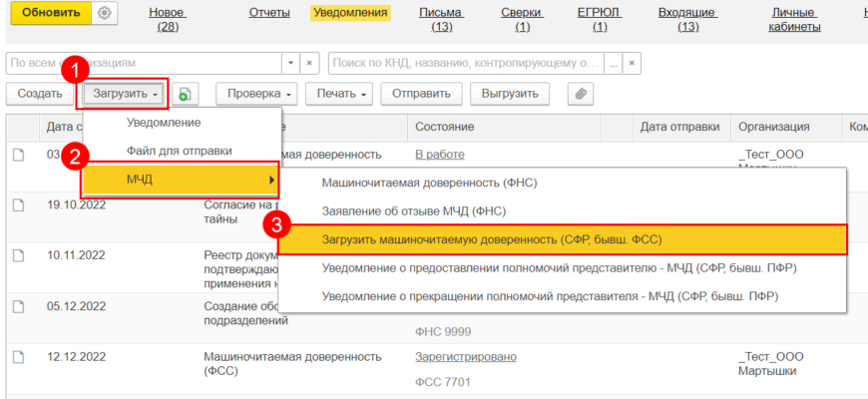Clear the organization filter with its x button
868x399 pixels.
[309, 63]
